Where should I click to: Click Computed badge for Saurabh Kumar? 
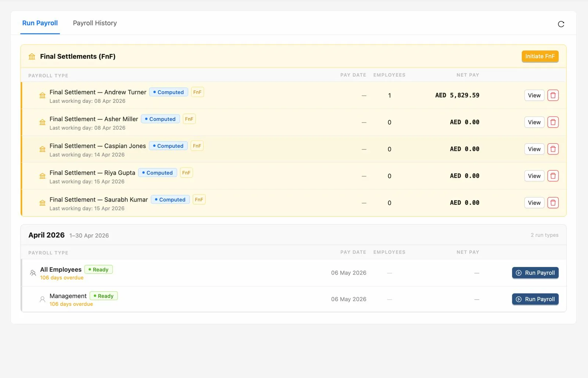tap(171, 200)
